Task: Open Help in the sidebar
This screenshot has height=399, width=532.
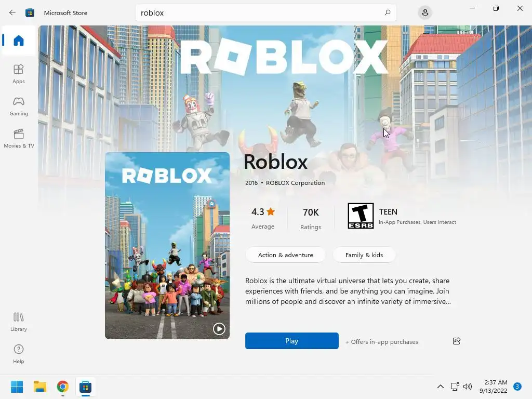Action: (19, 354)
